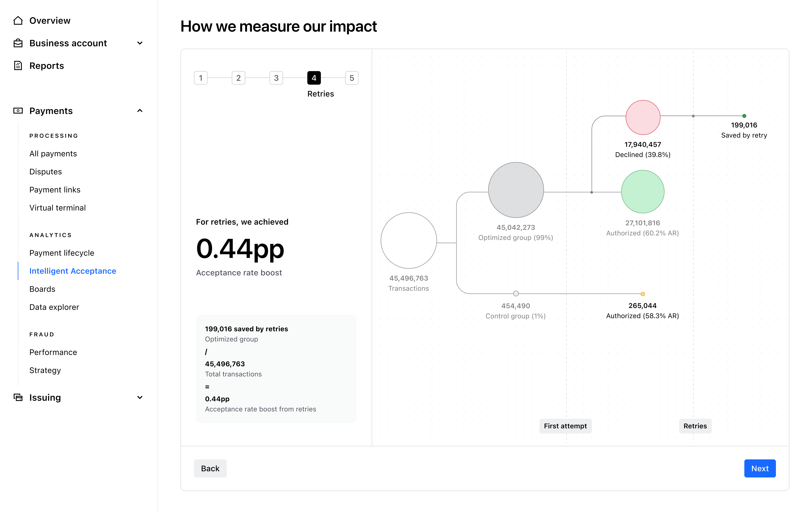The height and width of the screenshot is (513, 812).
Task: Click the gray Optimized group circle
Action: pos(516,190)
